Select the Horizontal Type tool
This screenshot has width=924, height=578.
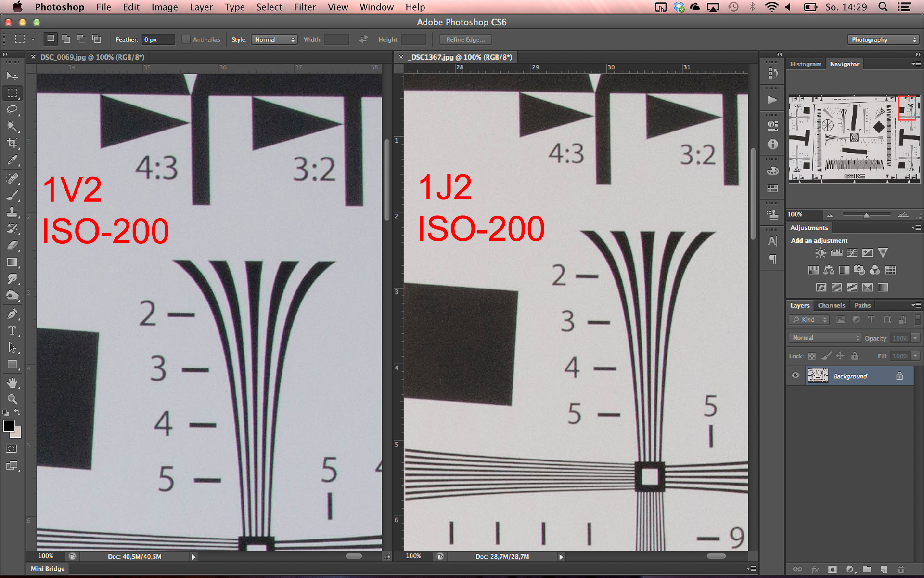coord(12,331)
